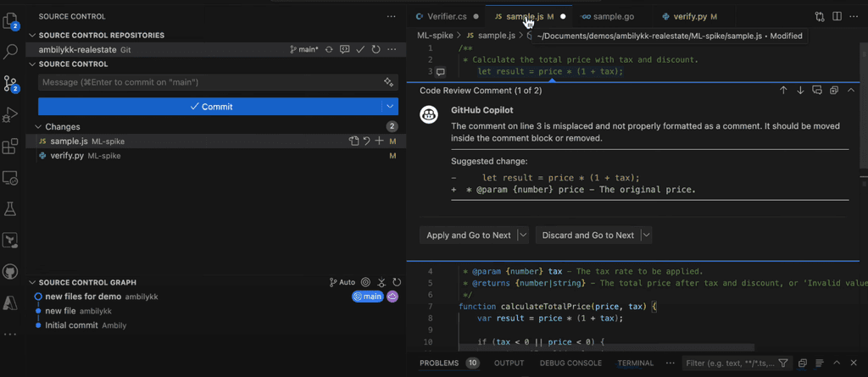This screenshot has width=868, height=377.
Task: Go to next code review comment arrow
Action: (x=800, y=91)
